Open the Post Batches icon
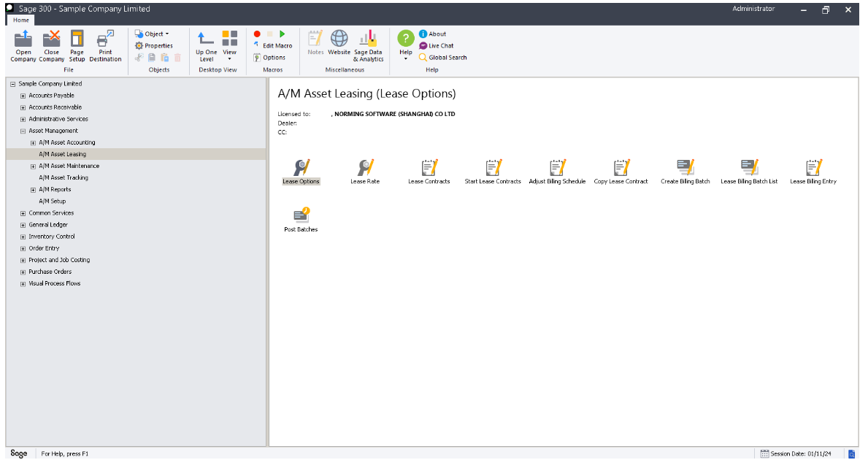The image size is (868, 468). tap(302, 219)
